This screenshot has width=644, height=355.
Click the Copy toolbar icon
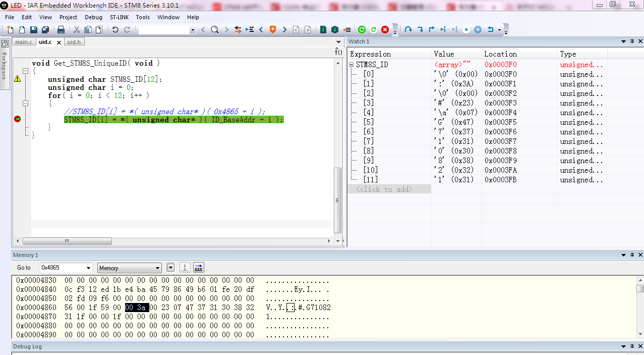88,30
